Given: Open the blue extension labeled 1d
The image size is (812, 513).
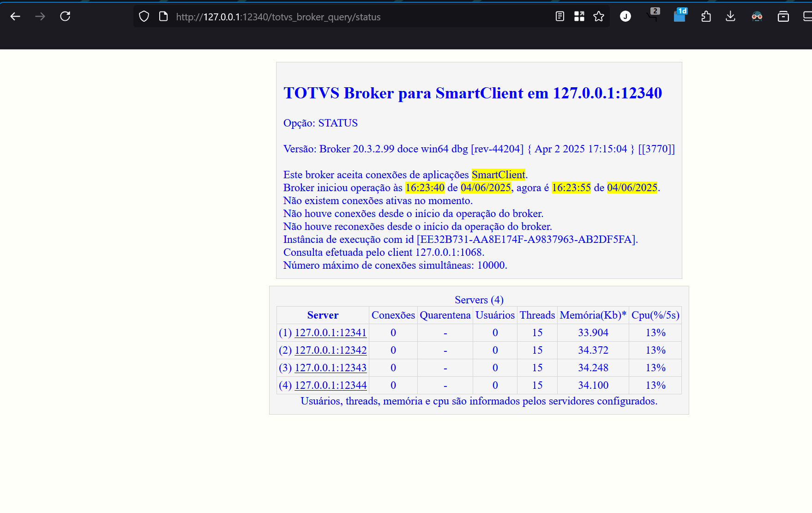Looking at the screenshot, I should click(x=680, y=15).
